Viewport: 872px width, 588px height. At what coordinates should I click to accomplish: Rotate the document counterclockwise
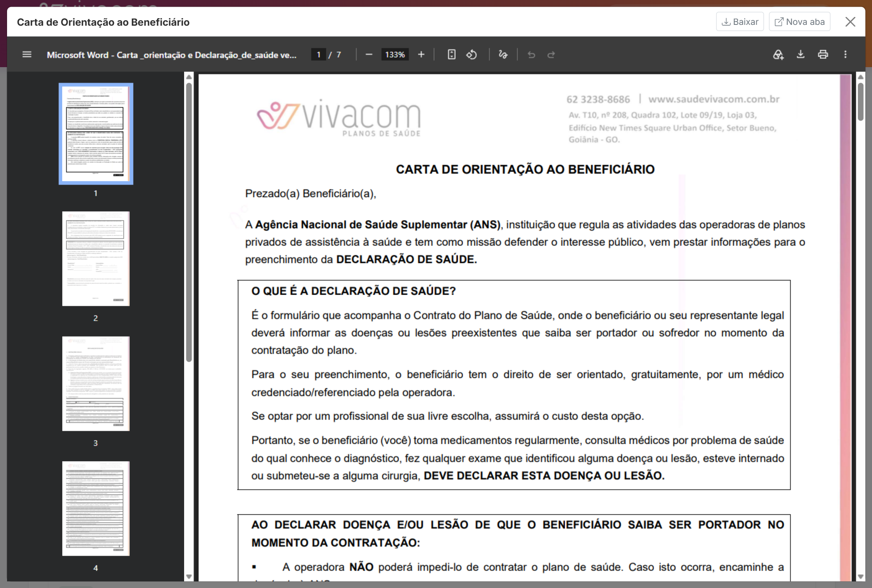tap(471, 55)
